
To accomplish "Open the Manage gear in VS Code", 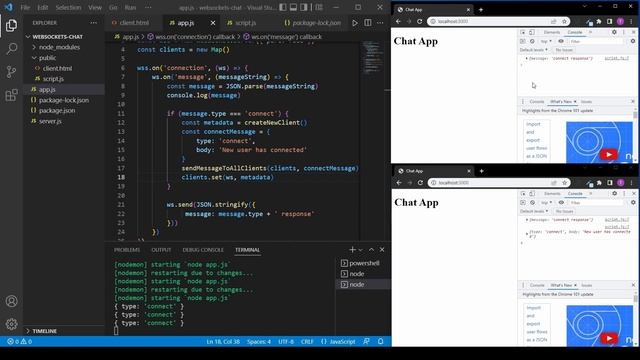I will (x=11, y=324).
